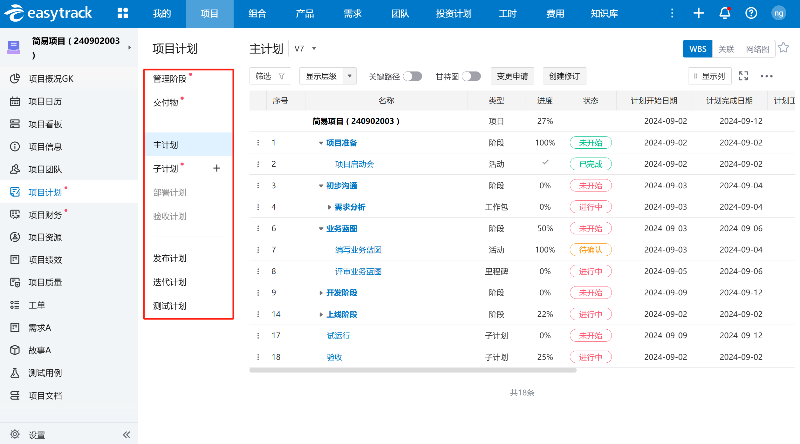Collapse the 业务蓝图 row
This screenshot has width=800, height=444.
321,229
